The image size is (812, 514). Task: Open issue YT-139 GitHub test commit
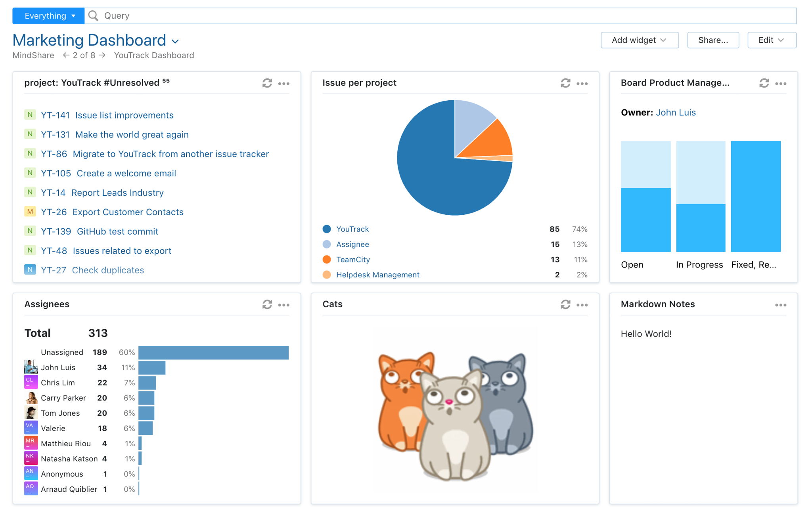point(100,232)
